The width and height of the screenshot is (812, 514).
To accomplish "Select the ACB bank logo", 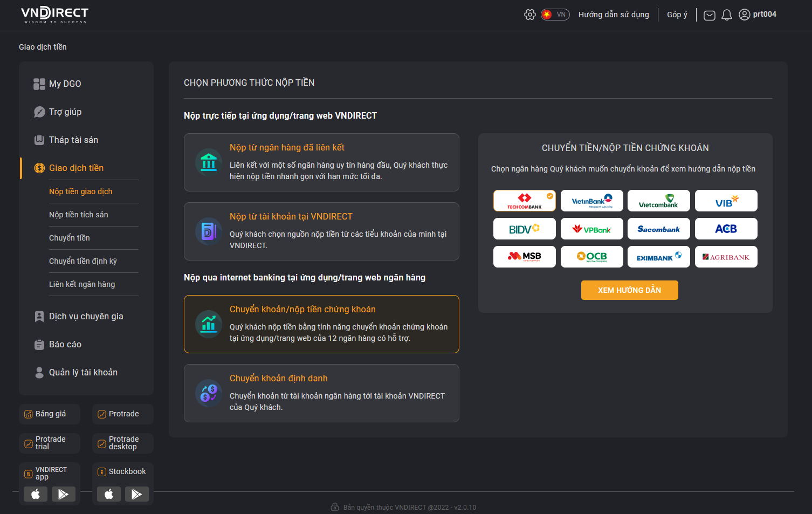I will pos(726,229).
